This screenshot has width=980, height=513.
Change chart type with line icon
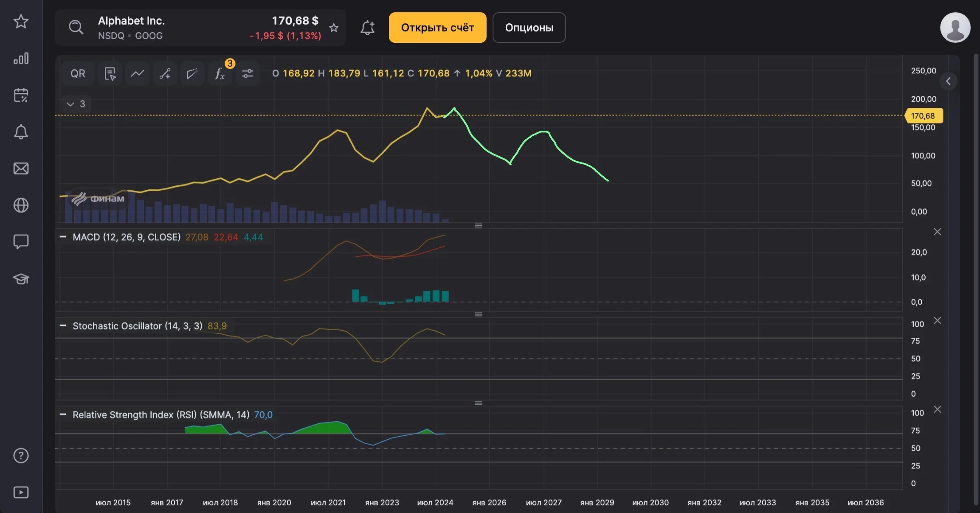(x=137, y=73)
